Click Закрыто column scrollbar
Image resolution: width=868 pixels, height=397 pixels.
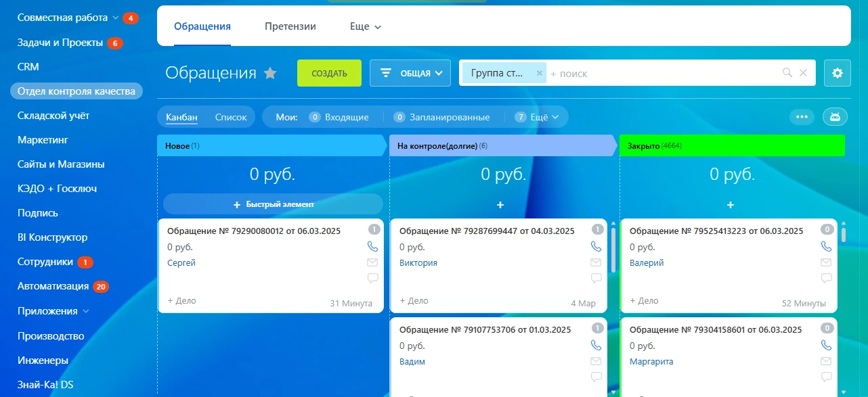843,235
